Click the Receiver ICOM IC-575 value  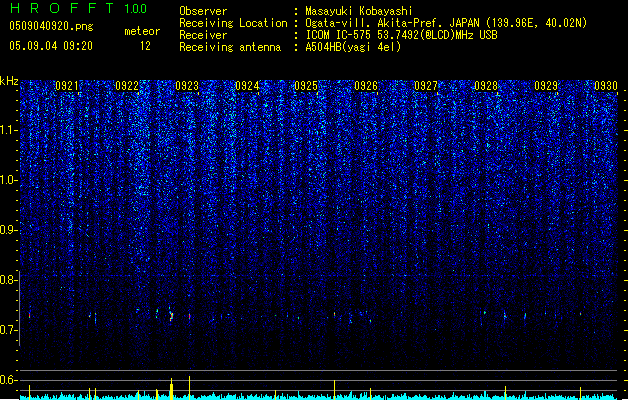click(402, 35)
